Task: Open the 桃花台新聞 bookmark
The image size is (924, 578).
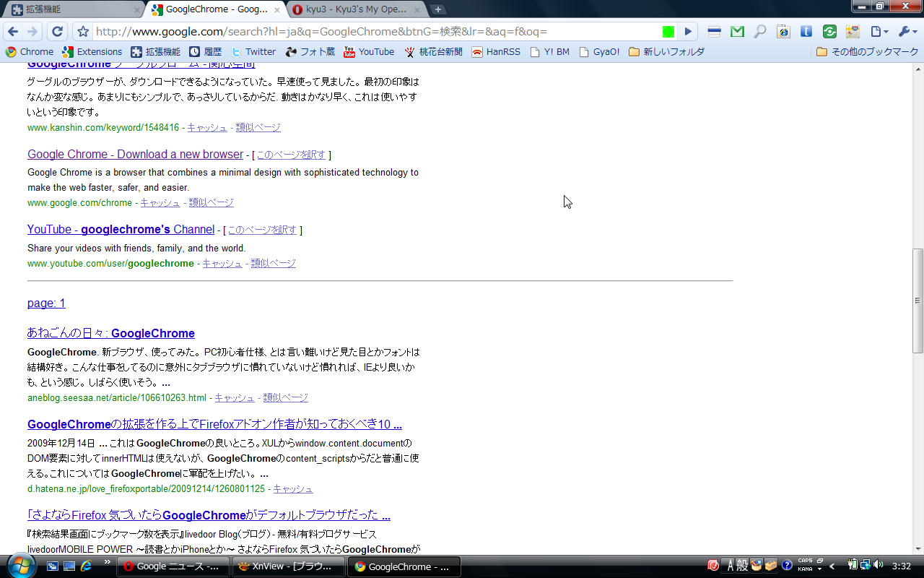Action: 433,52
